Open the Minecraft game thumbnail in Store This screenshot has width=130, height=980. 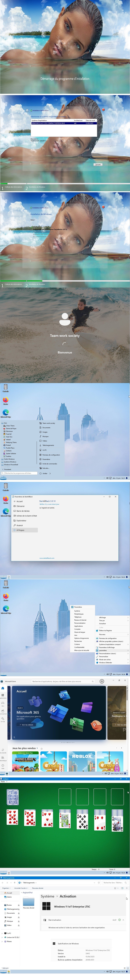point(26,761)
